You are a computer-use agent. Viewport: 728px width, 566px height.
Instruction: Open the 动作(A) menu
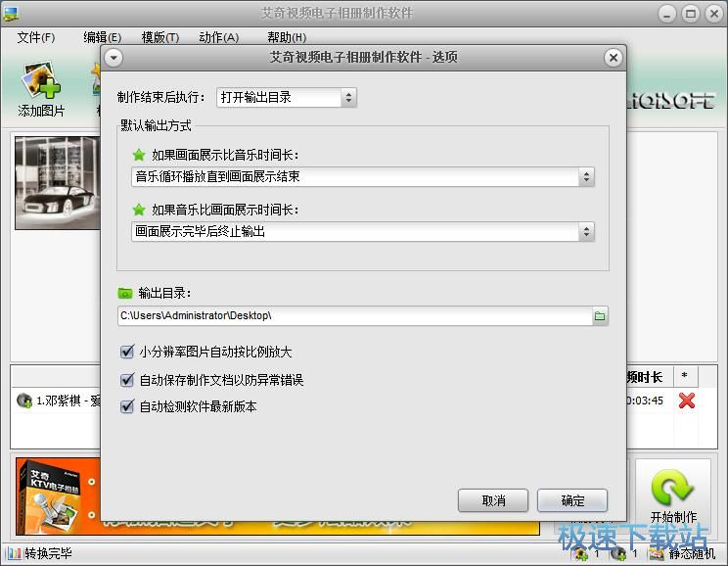click(218, 37)
